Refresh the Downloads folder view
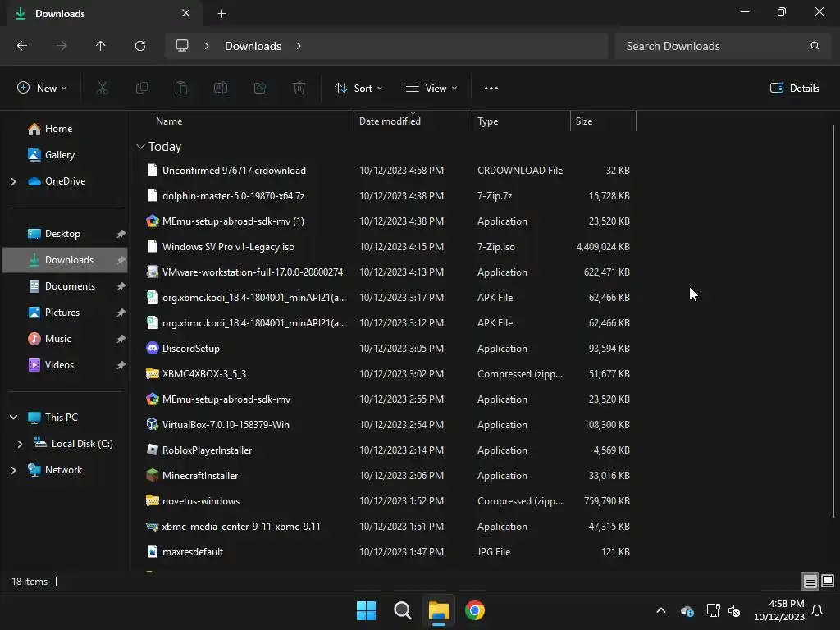 click(140, 46)
